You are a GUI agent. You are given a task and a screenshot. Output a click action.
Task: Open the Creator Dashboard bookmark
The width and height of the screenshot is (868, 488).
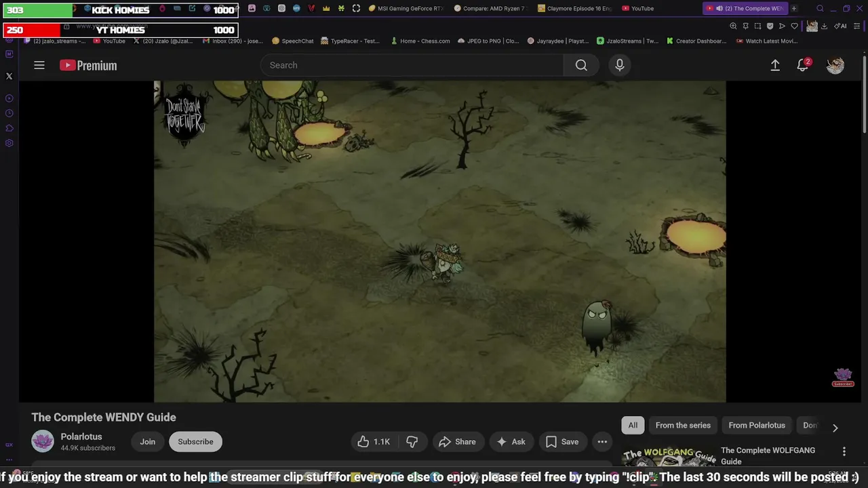(x=696, y=41)
